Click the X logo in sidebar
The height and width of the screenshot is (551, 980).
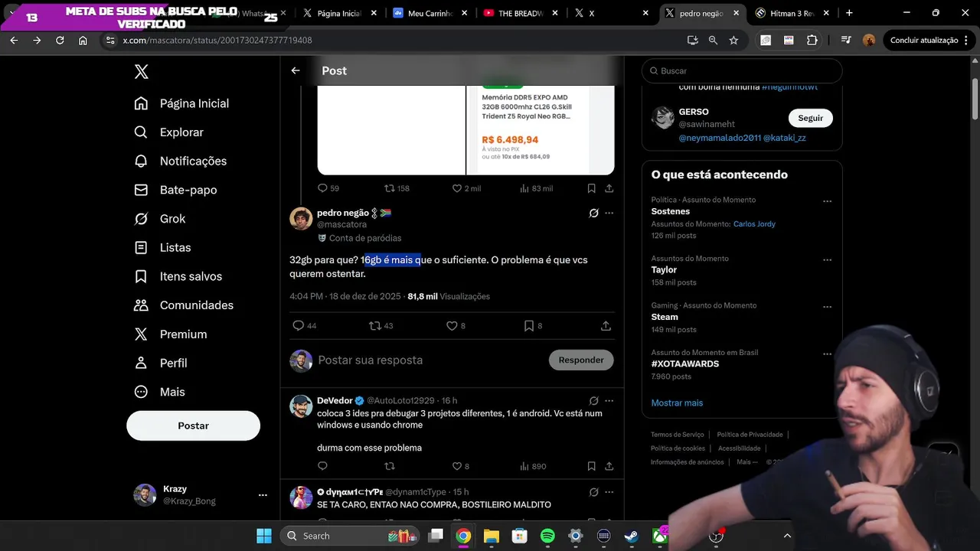[x=142, y=72]
